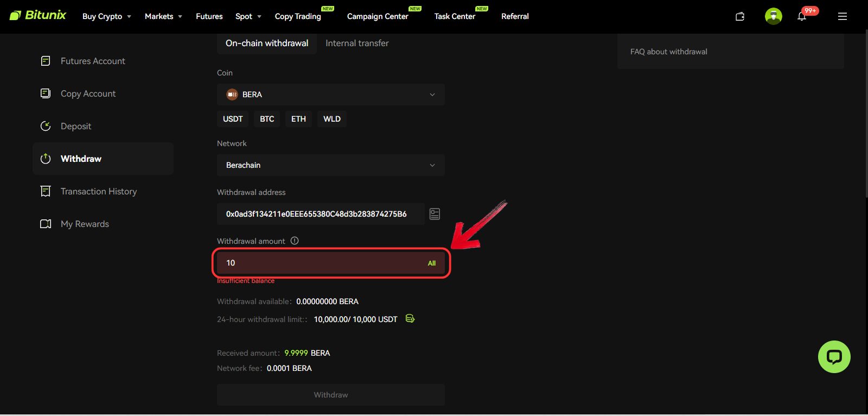This screenshot has width=868, height=416.
Task: Open the user profile avatar
Action: point(774,16)
